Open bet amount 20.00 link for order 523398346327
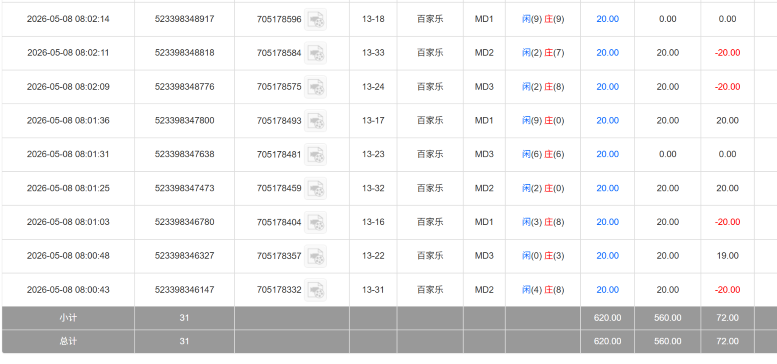777x364 pixels. pyautogui.click(x=607, y=256)
